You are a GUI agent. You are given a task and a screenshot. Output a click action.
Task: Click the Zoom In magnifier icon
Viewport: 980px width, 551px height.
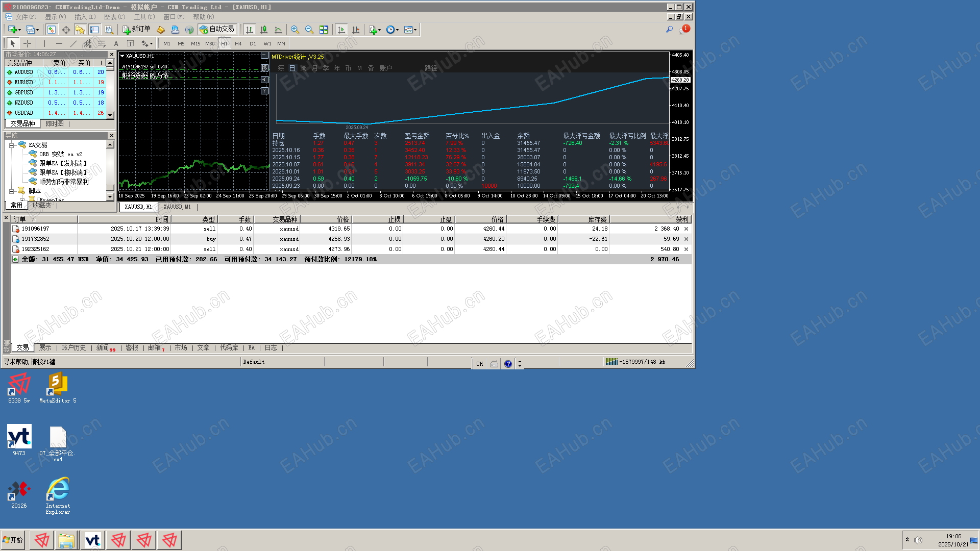(295, 30)
